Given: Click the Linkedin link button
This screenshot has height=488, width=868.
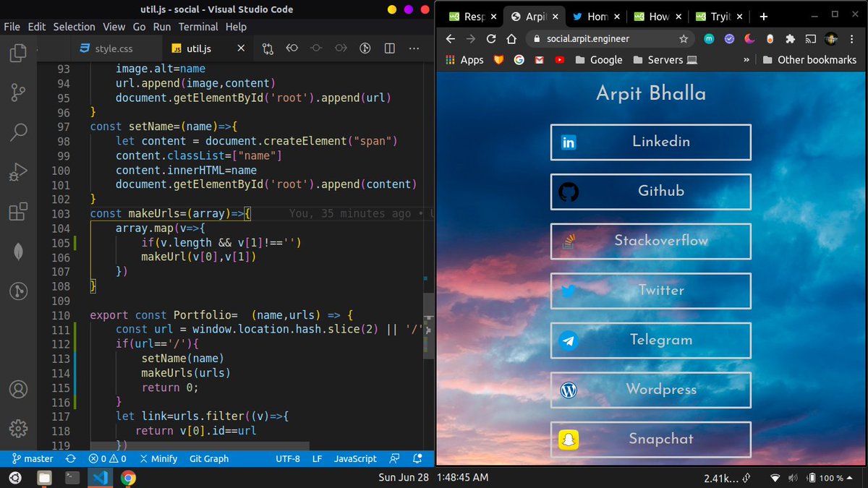Looking at the screenshot, I should click(650, 142).
